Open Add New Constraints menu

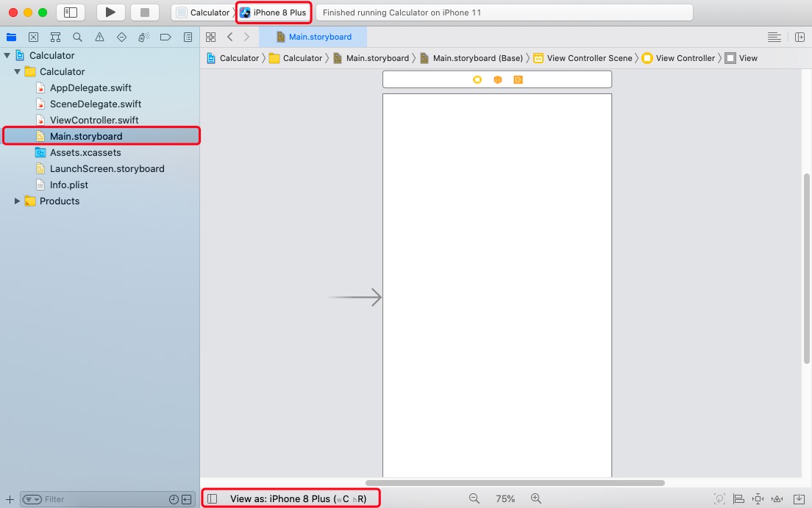click(758, 498)
